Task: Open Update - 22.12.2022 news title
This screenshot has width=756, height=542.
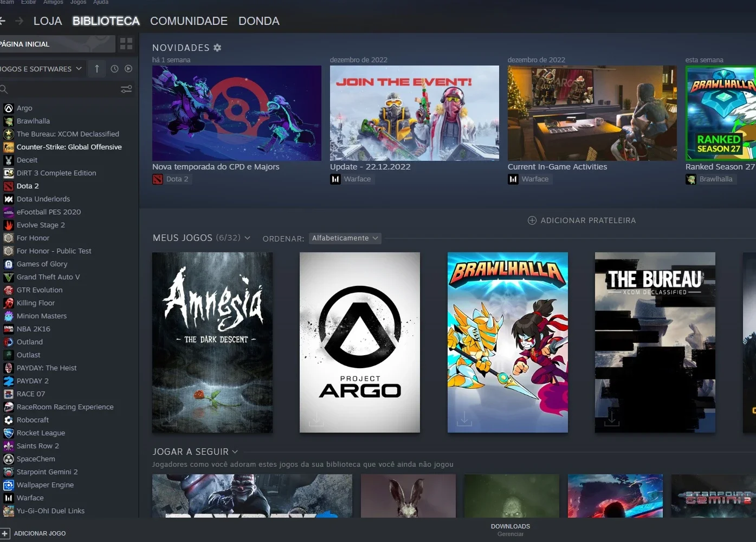Action: (370, 167)
